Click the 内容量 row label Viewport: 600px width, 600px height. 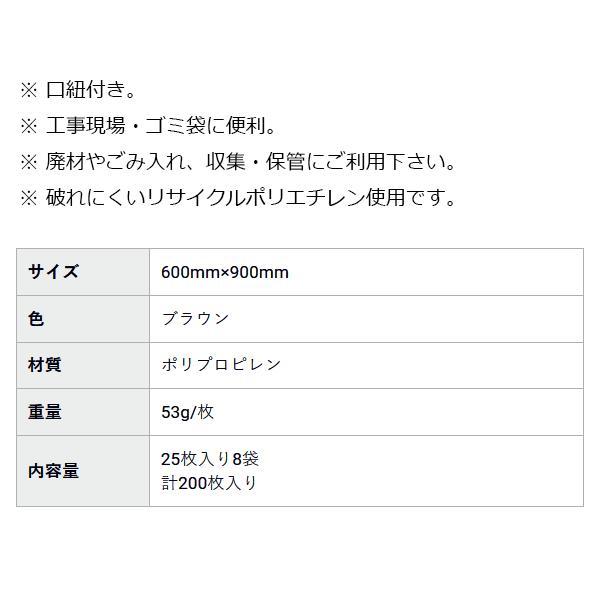click(83, 471)
